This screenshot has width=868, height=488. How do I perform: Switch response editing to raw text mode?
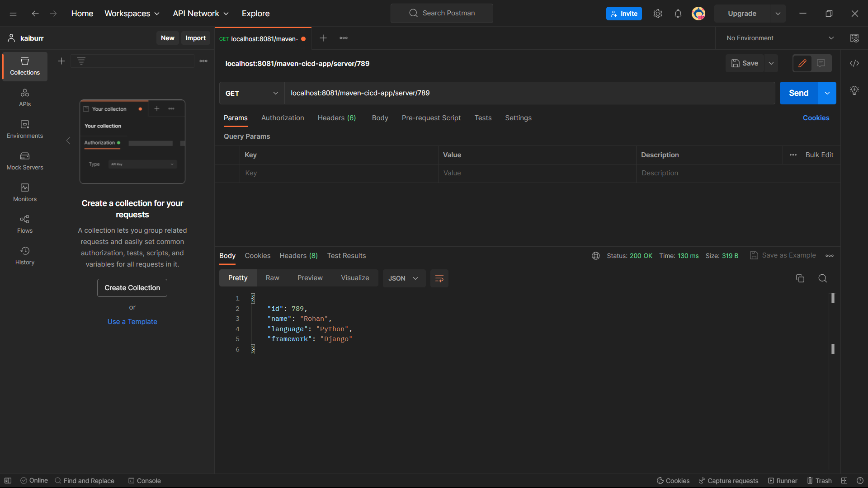(x=272, y=277)
